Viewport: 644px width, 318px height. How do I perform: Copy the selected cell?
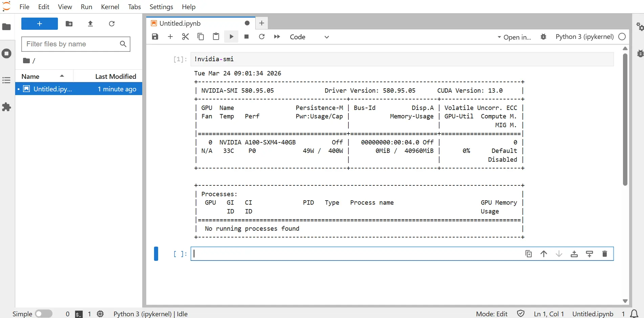pyautogui.click(x=201, y=37)
